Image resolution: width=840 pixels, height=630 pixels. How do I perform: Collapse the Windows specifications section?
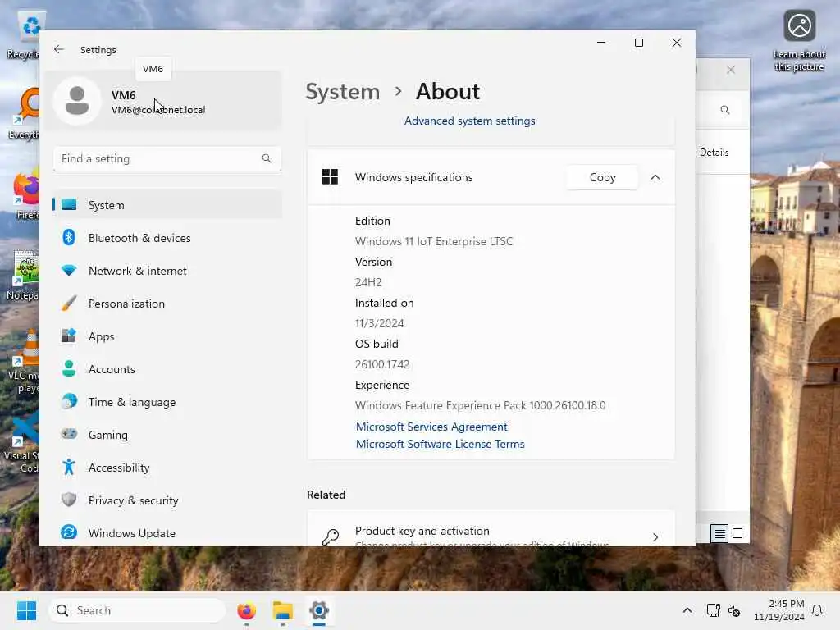655,177
